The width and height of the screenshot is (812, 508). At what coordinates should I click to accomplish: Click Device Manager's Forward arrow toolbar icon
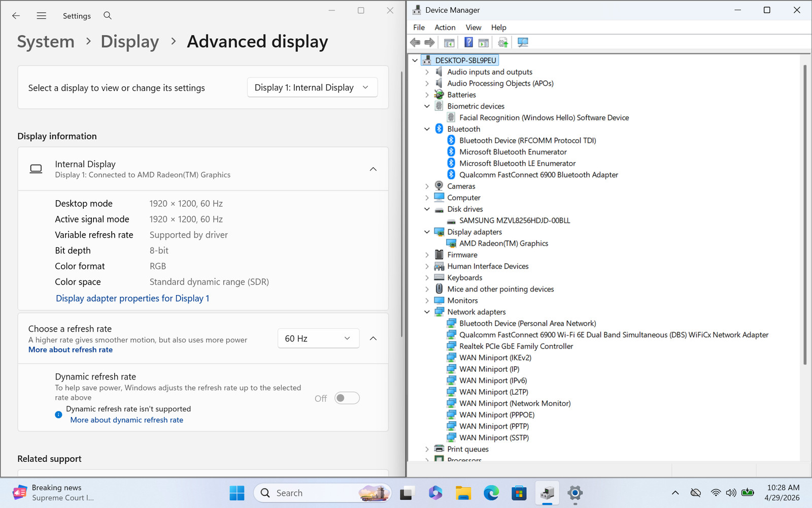tap(429, 43)
